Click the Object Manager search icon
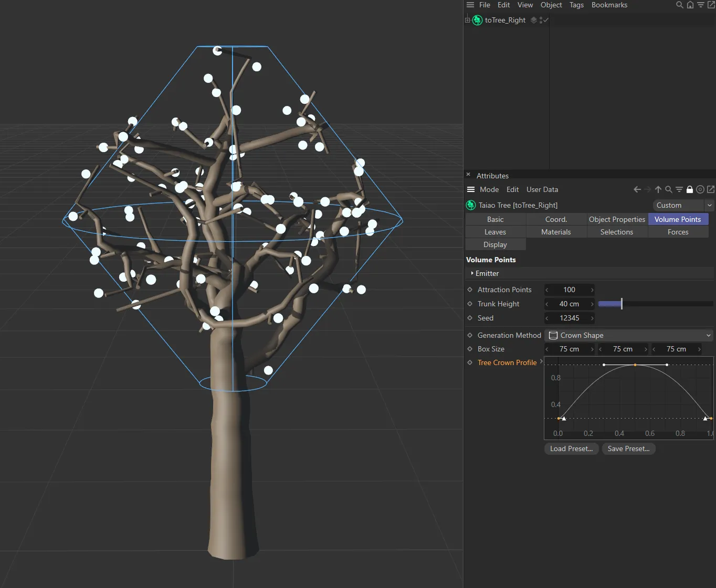716x588 pixels. coord(679,5)
